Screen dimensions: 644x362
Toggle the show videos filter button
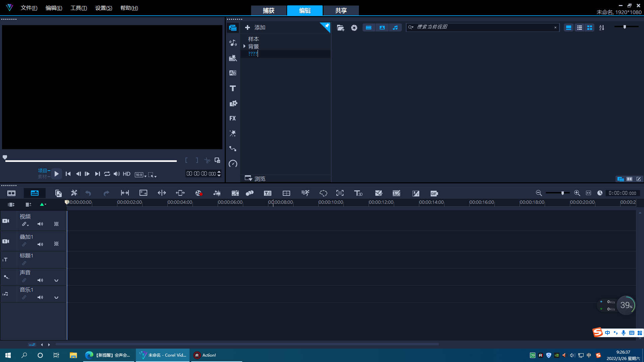pos(369,28)
